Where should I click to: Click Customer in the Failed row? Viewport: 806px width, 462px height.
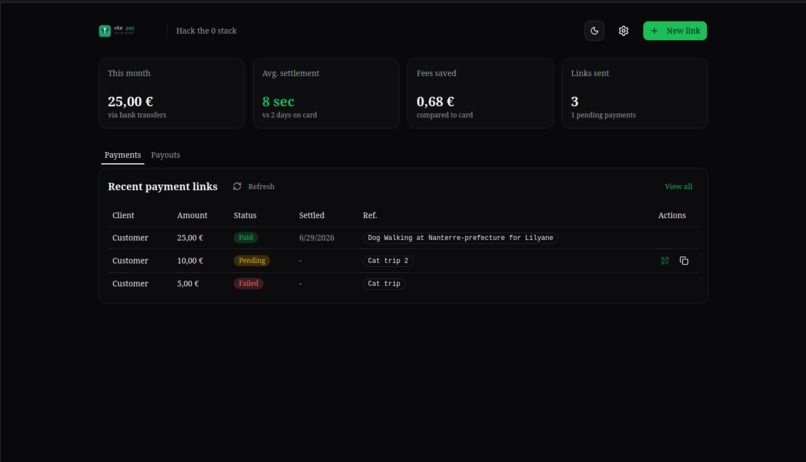(130, 284)
